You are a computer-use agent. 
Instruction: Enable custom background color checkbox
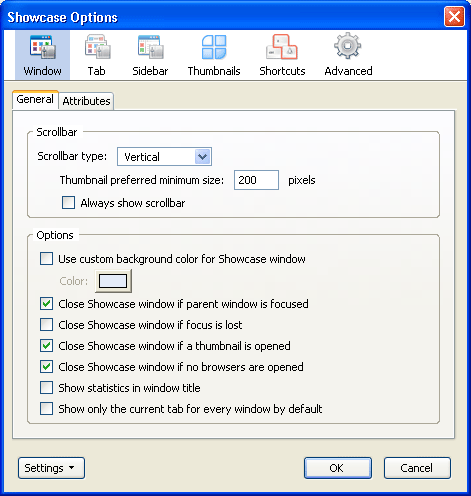point(46,259)
